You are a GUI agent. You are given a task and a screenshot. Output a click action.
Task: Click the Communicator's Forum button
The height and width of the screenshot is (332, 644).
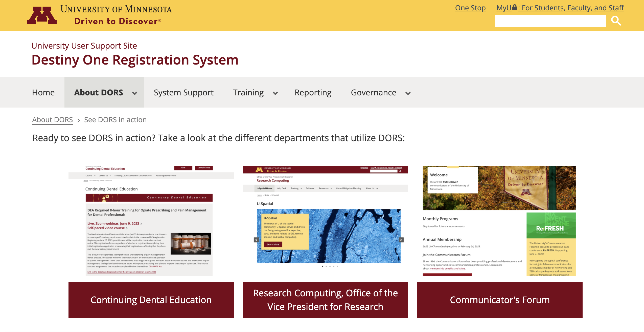pyautogui.click(x=500, y=300)
